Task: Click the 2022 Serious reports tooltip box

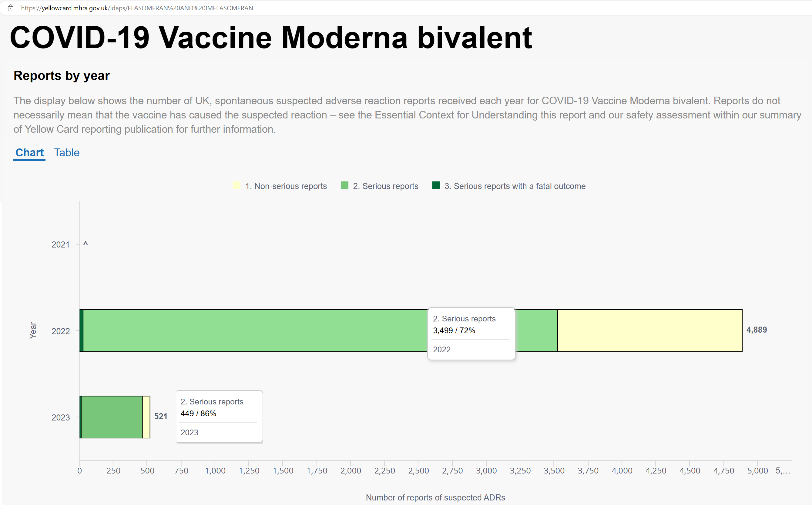Action: (471, 334)
